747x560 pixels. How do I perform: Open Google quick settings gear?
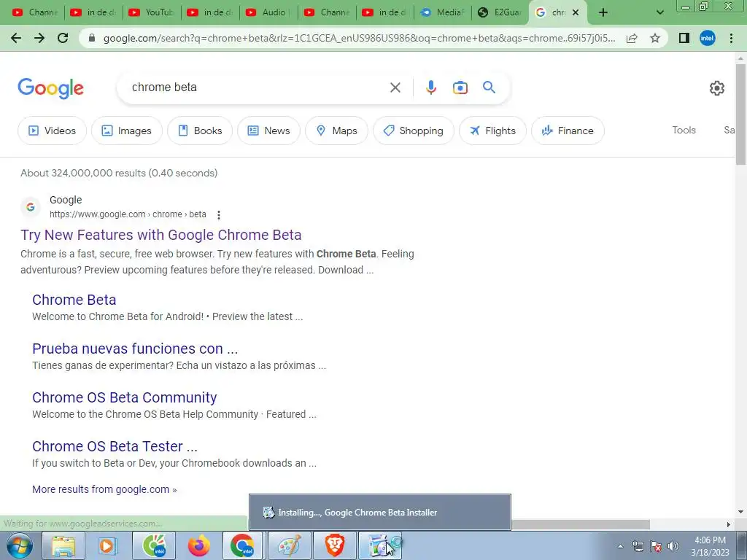coord(716,88)
